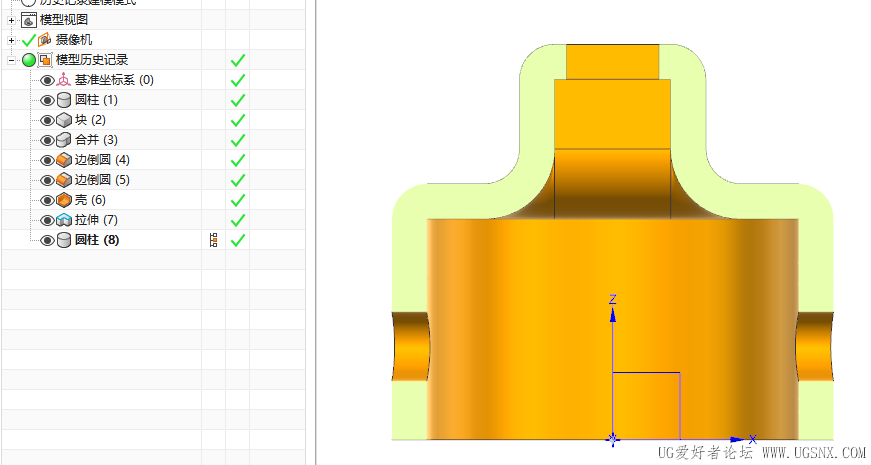Toggle visibility of 圆柱 (1)
Viewport: 871px width, 465px height.
47,101
